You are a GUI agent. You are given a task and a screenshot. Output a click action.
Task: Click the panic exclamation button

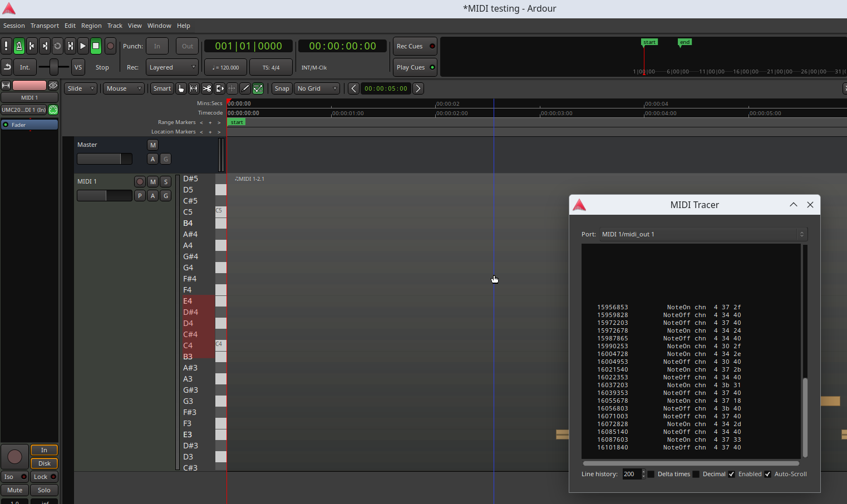(6, 46)
